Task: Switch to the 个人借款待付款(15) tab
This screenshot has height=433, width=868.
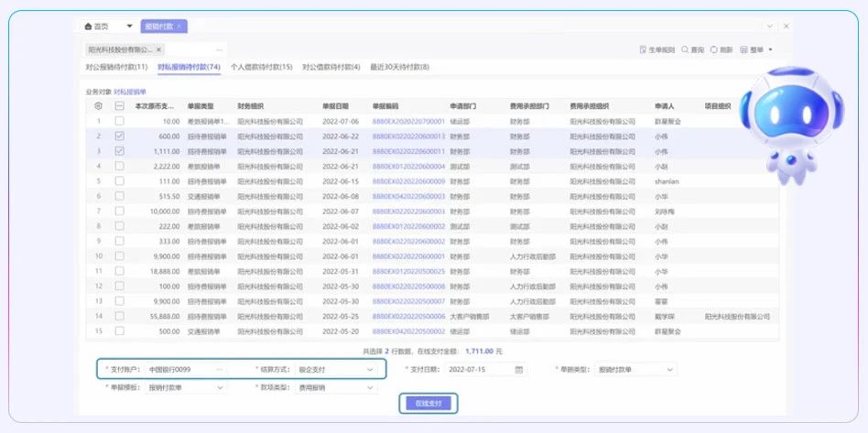Action: (261, 67)
